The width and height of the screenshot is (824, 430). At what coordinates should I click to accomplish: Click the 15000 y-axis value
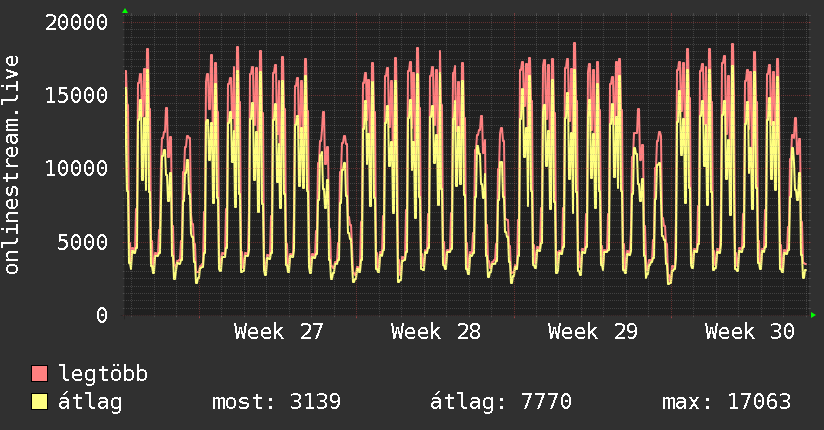click(76, 96)
